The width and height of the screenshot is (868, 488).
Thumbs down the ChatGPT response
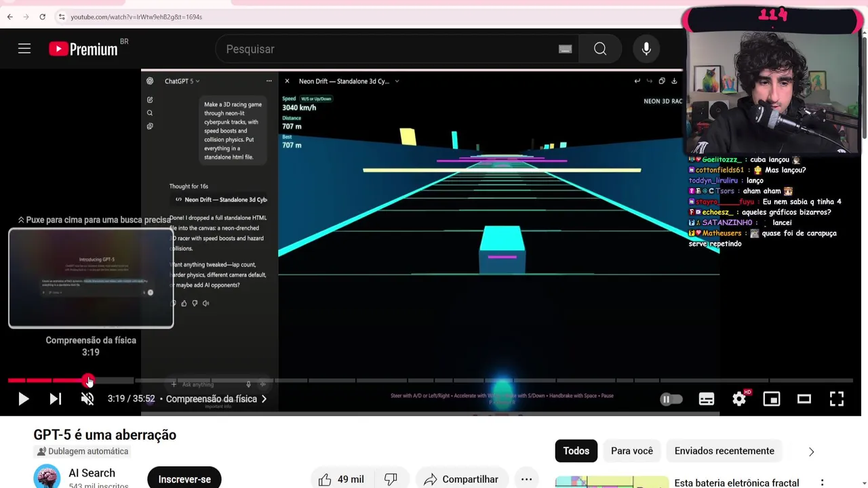[195, 304]
